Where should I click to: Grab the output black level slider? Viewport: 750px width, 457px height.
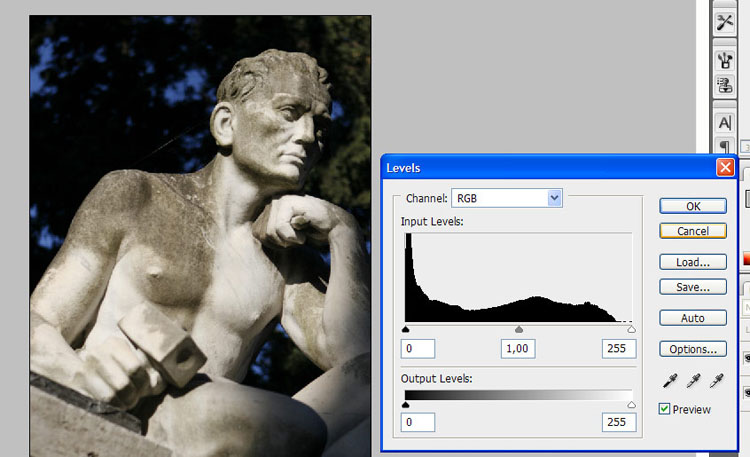[x=406, y=405]
